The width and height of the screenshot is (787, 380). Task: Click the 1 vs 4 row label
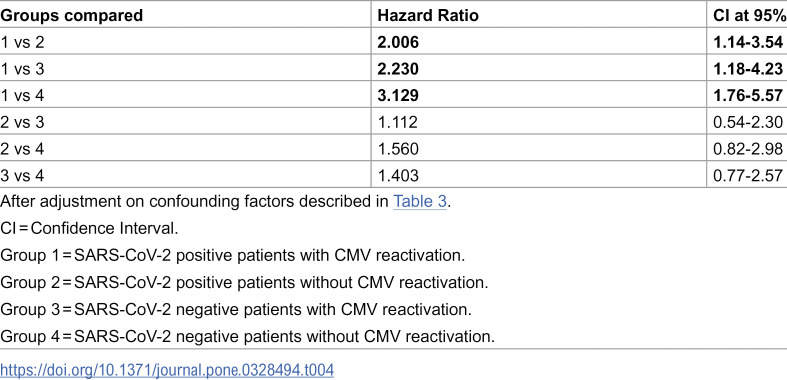tap(22, 95)
